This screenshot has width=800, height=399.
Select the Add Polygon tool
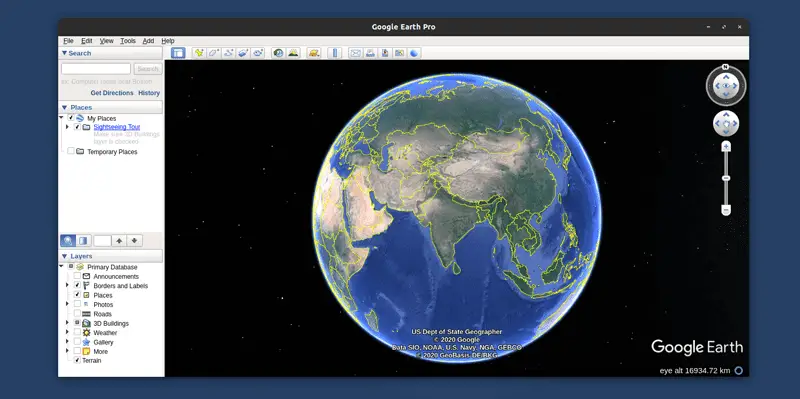(x=214, y=53)
